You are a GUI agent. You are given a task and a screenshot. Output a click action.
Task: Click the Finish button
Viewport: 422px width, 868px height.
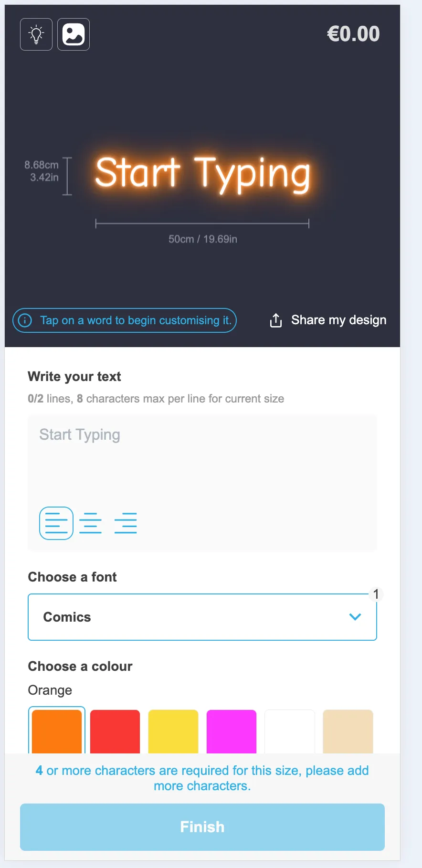click(202, 827)
